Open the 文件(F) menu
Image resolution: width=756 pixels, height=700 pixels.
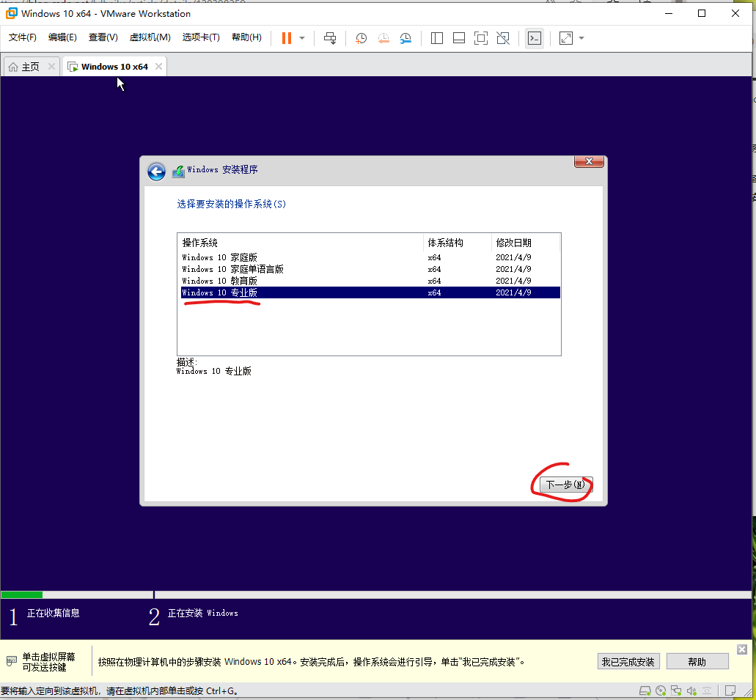point(23,37)
